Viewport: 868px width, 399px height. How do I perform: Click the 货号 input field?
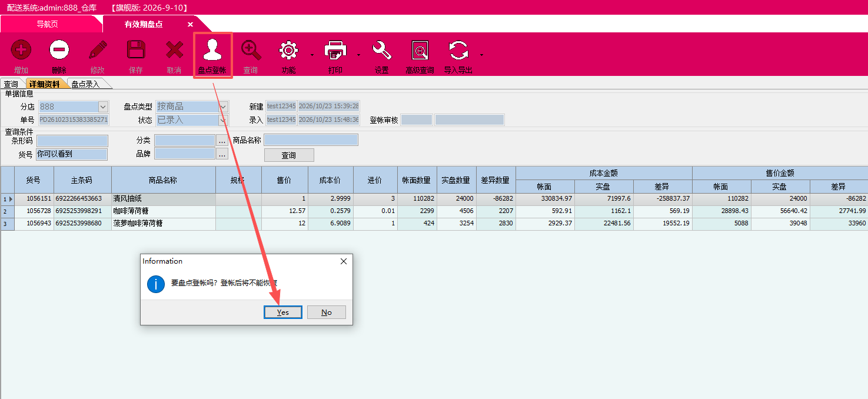72,154
